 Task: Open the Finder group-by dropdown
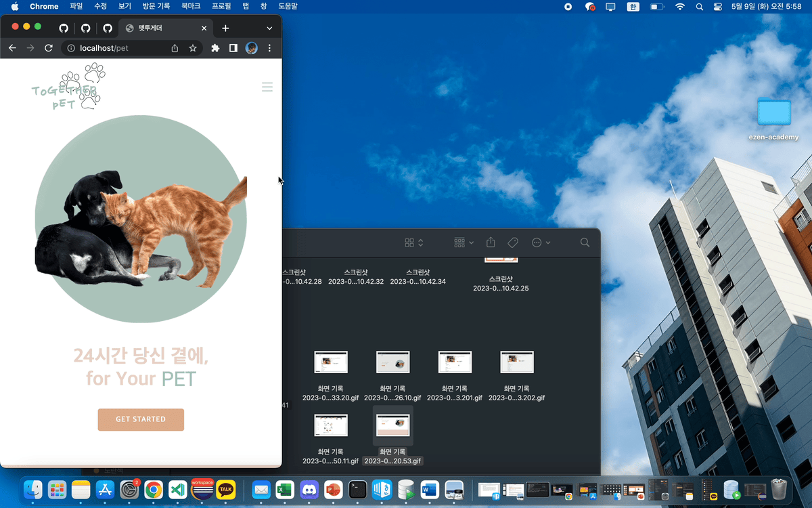464,242
